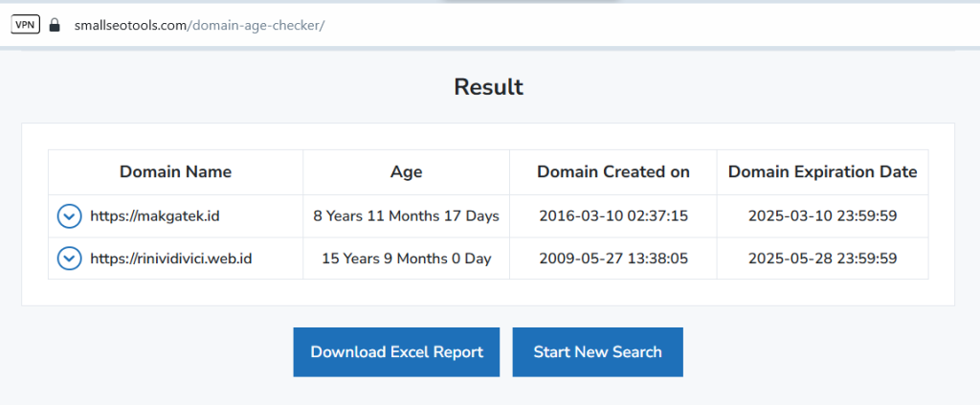Select the https://rinividivici.web.id domain text
This screenshot has height=405, width=980.
point(171,259)
